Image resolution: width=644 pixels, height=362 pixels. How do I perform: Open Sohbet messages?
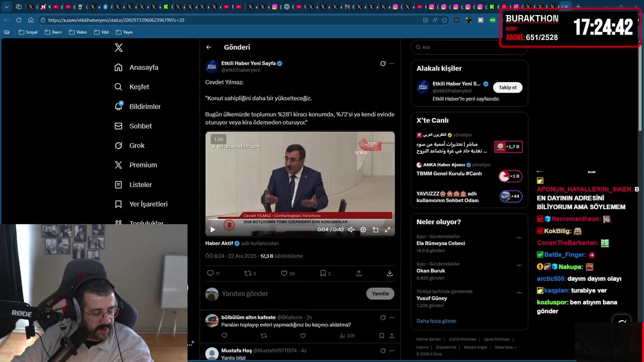133,126
